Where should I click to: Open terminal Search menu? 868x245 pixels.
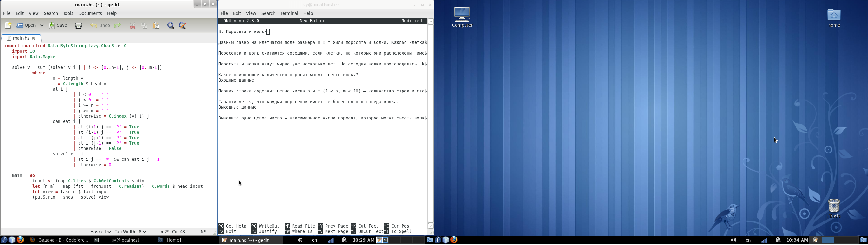pos(269,13)
